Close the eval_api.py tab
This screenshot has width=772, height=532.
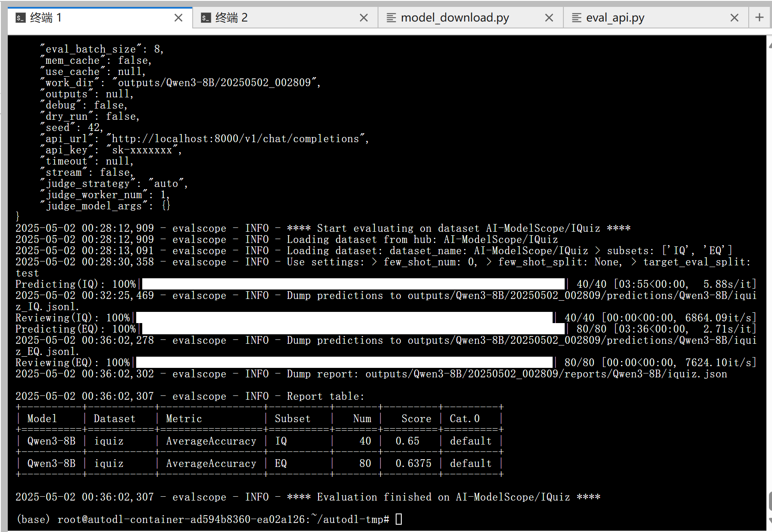(734, 18)
